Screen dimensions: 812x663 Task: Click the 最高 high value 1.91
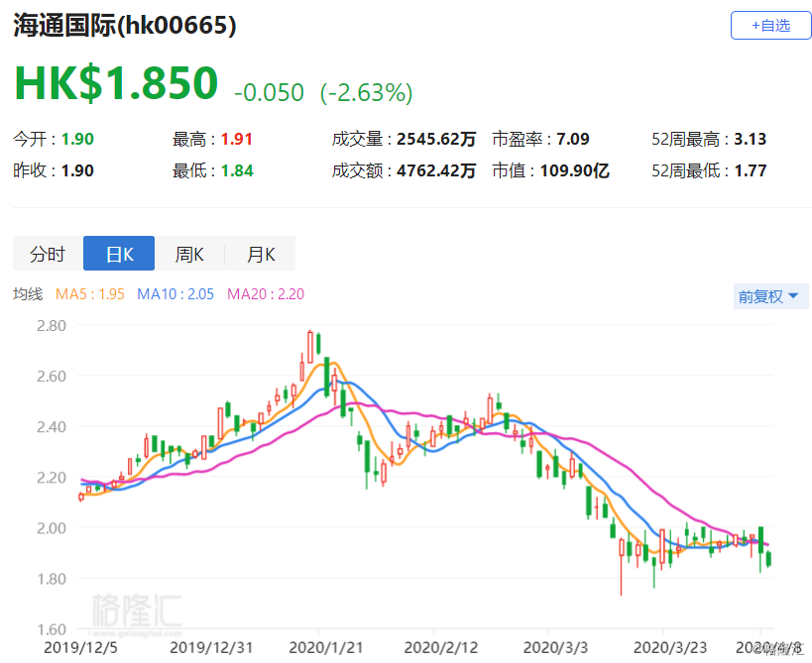(x=237, y=139)
